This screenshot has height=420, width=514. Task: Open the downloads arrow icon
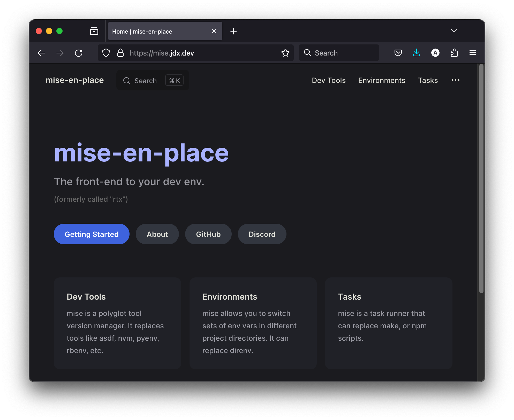[417, 53]
